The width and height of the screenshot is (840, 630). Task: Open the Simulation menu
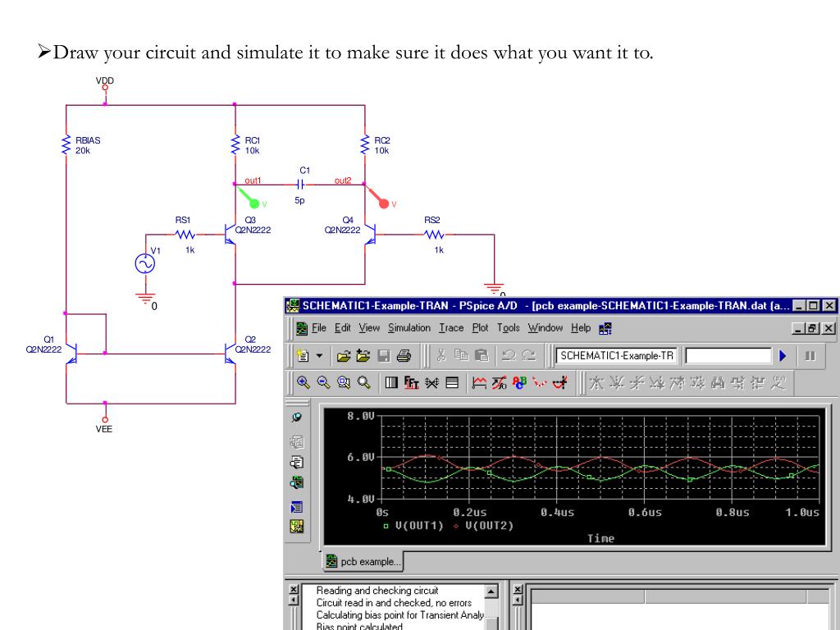click(409, 328)
